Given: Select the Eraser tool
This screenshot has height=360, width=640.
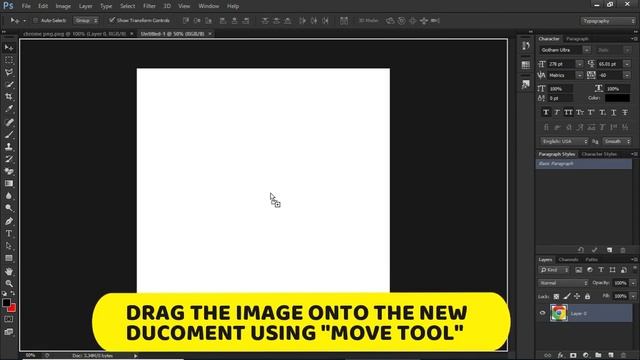Looking at the screenshot, I should (x=9, y=171).
